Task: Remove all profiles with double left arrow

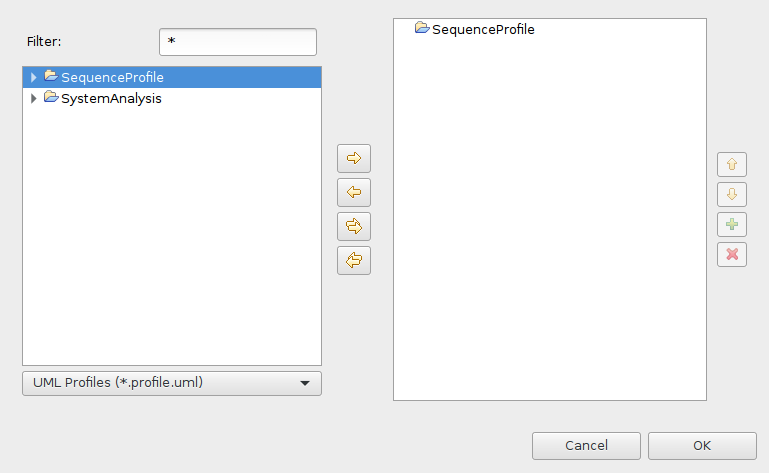Action: pos(354,260)
